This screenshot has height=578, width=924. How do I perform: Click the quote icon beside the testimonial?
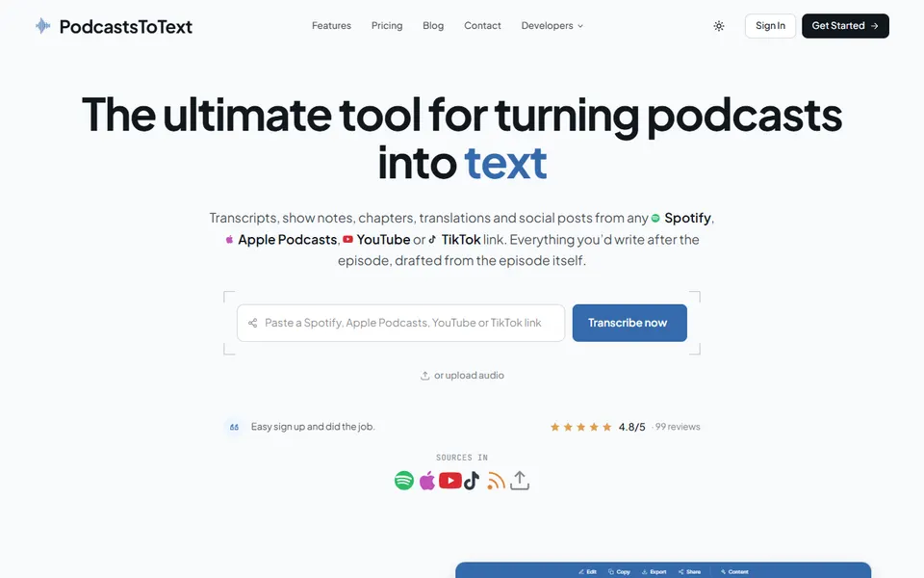click(x=234, y=427)
